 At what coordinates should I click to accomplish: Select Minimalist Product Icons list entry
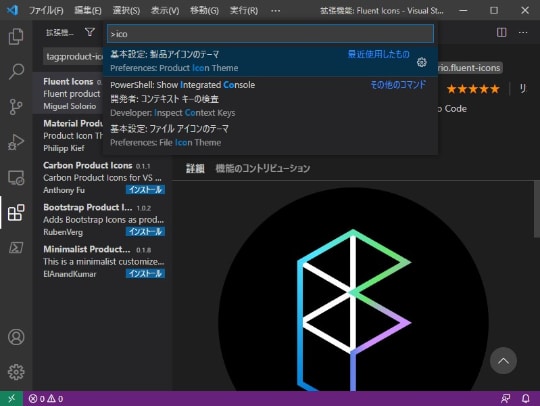tap(103, 261)
